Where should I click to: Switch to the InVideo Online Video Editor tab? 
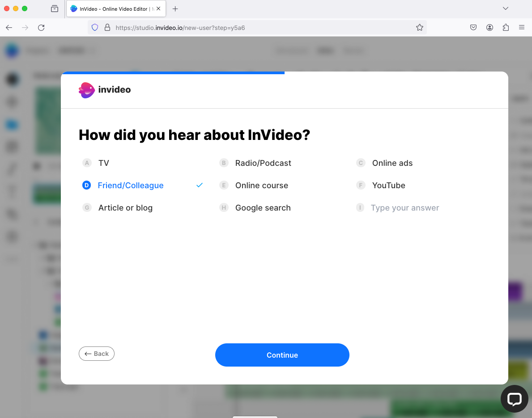coord(116,9)
